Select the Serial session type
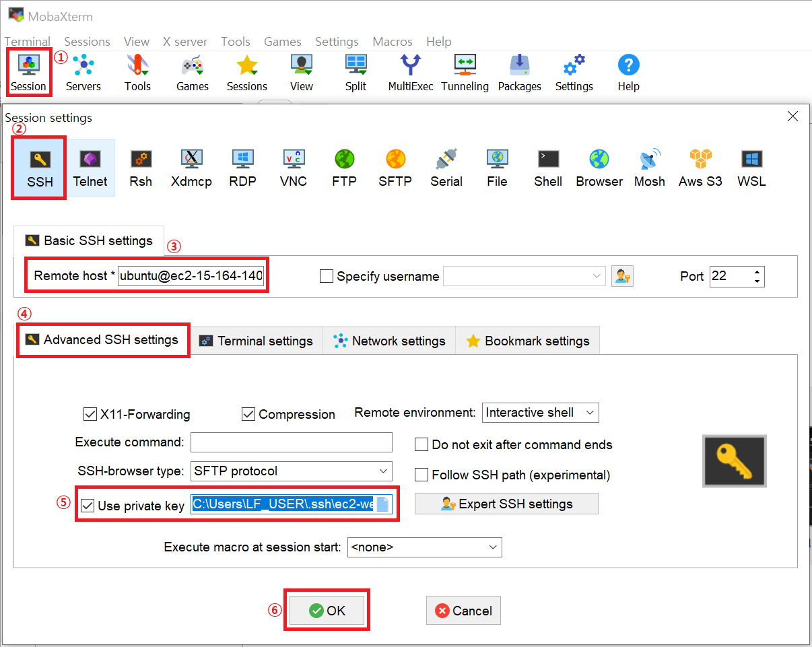 [x=446, y=168]
